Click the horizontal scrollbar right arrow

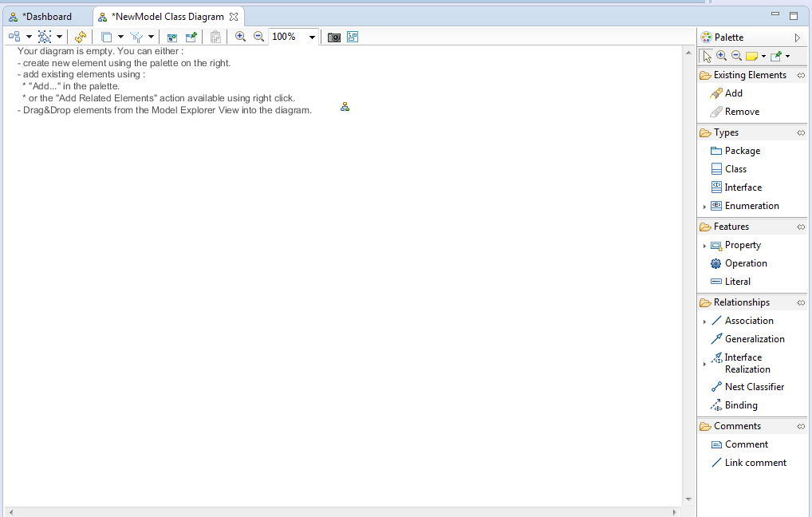tap(675, 511)
